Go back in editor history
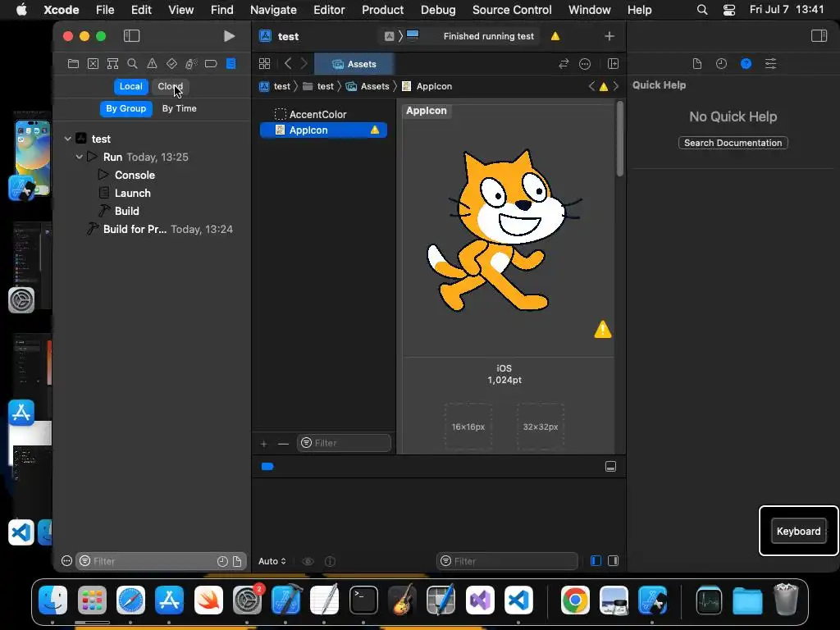The height and width of the screenshot is (630, 840). point(288,64)
